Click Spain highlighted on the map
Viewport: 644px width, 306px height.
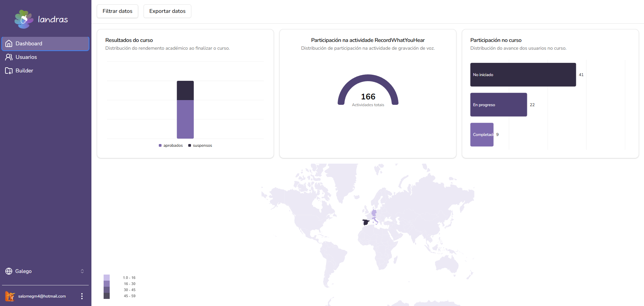[x=366, y=222]
